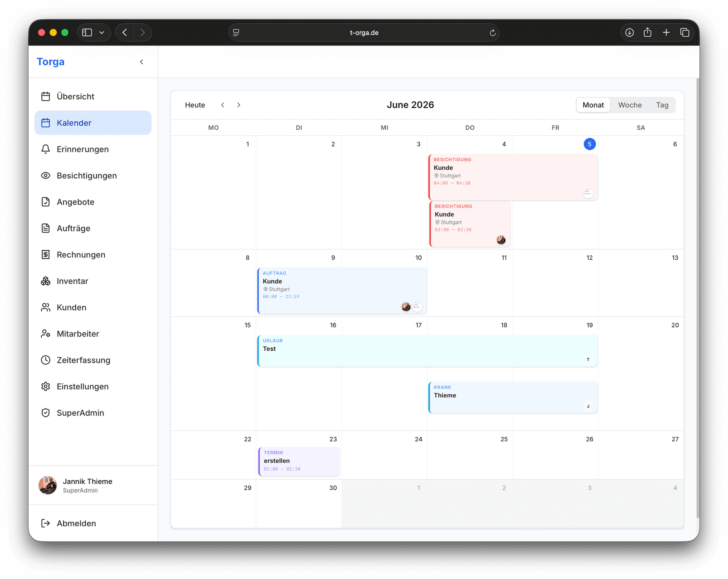Click the Rechnungen receipt icon
728x579 pixels.
coord(45,254)
